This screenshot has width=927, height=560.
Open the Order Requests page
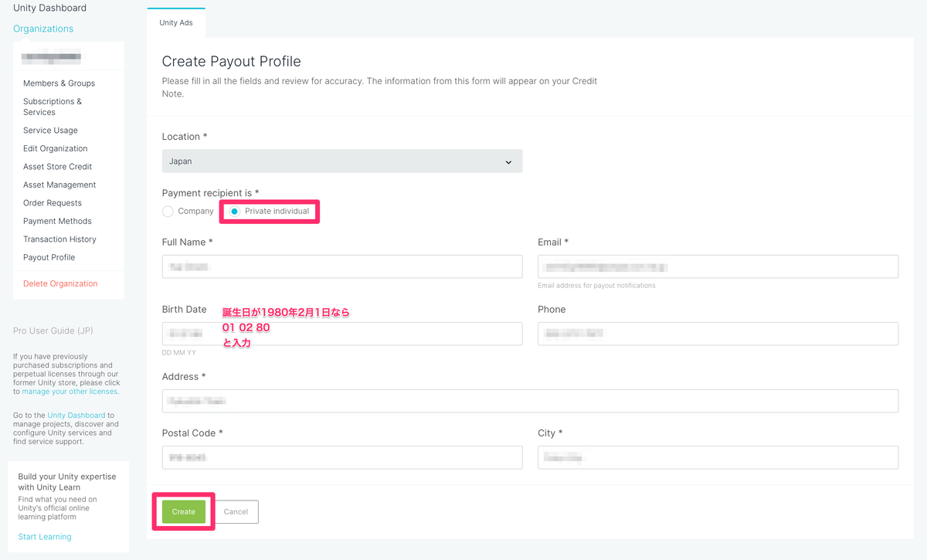pyautogui.click(x=53, y=203)
